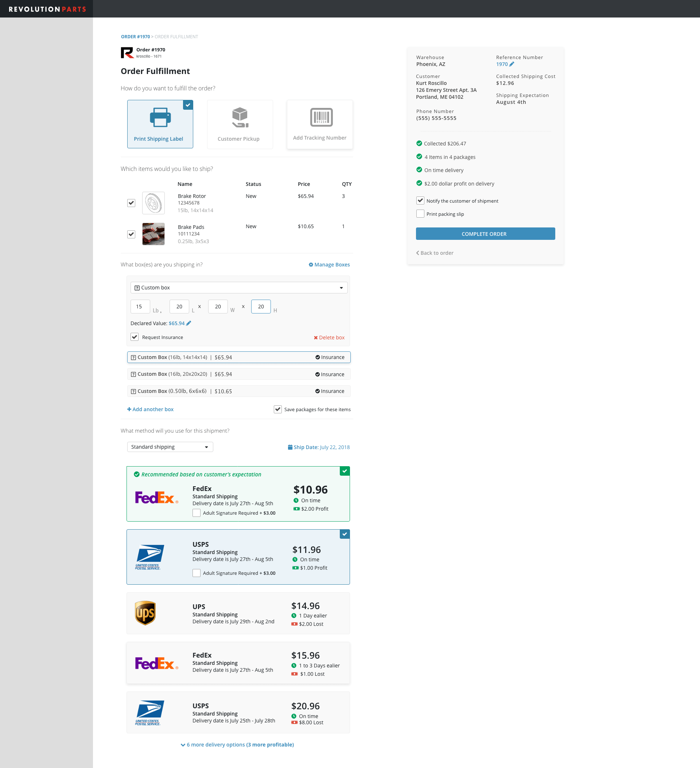700x768 pixels.
Task: Click the box weight Lb input field
Action: 140,307
